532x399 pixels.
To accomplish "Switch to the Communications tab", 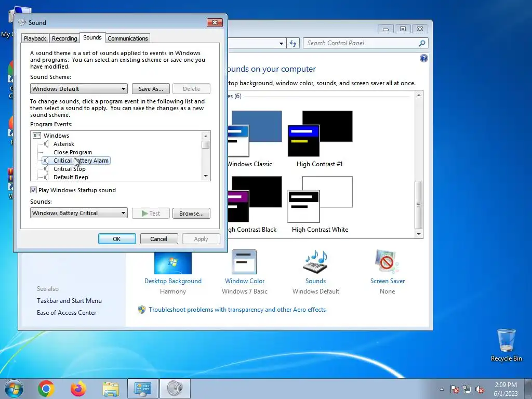I will tap(128, 38).
